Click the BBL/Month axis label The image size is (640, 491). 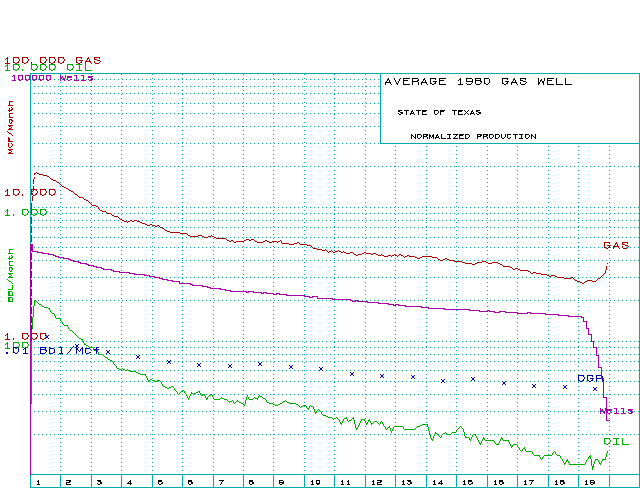click(x=11, y=280)
